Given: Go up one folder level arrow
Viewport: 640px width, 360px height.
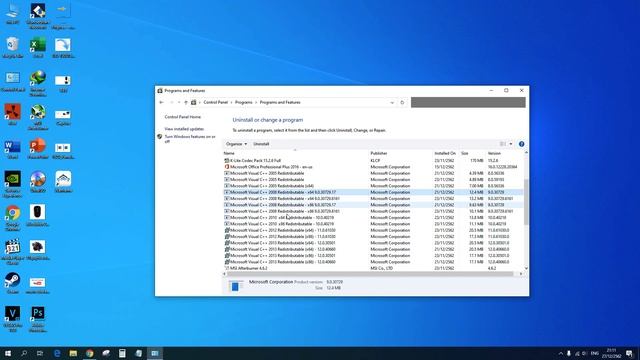Looking at the screenshot, I should click(x=186, y=102).
